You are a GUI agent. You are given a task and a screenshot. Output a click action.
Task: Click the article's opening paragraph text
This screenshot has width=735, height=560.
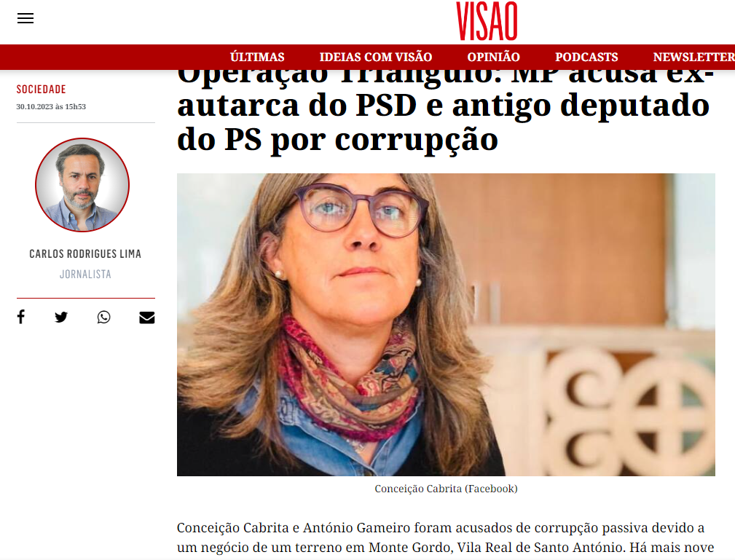pos(445,537)
